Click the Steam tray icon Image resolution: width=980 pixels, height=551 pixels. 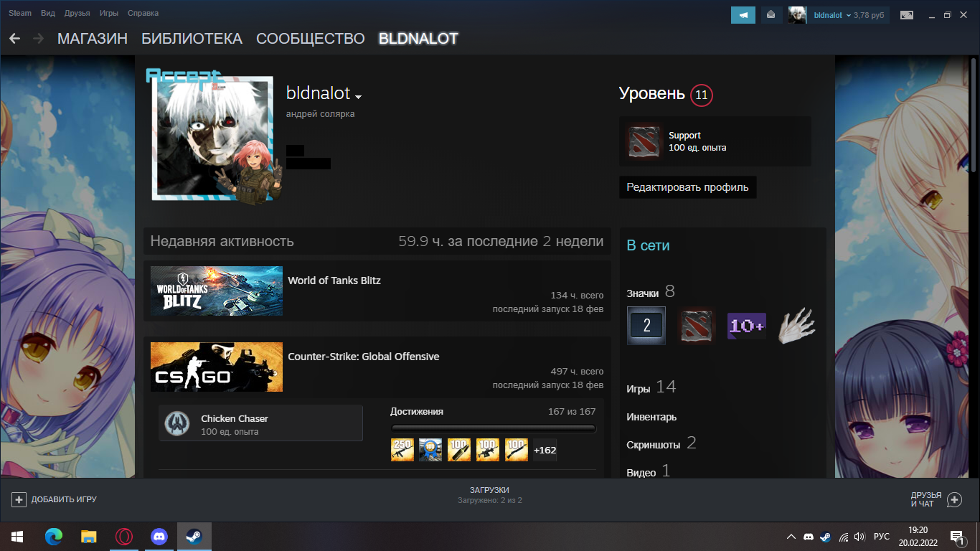coord(826,537)
